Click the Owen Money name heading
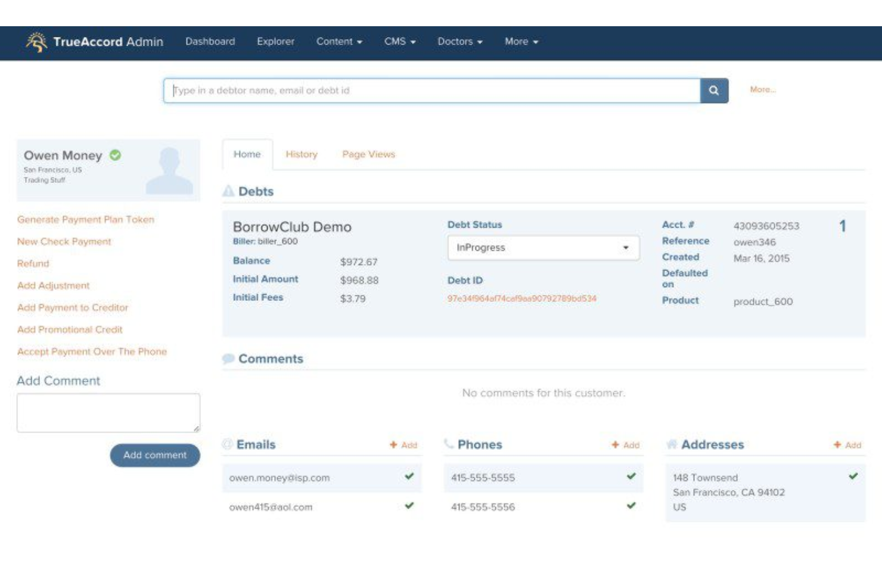This screenshot has height=588, width=882. tap(63, 155)
